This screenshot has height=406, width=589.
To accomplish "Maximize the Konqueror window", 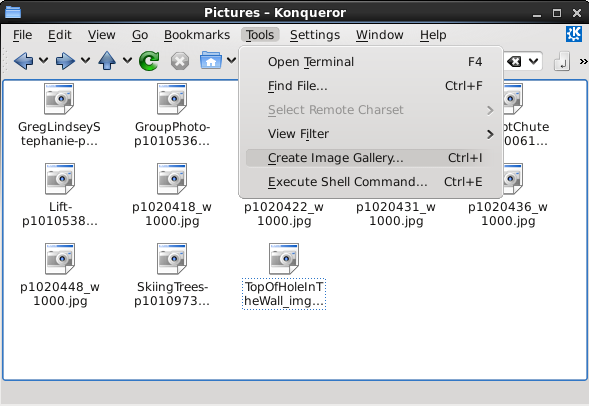I will [557, 13].
